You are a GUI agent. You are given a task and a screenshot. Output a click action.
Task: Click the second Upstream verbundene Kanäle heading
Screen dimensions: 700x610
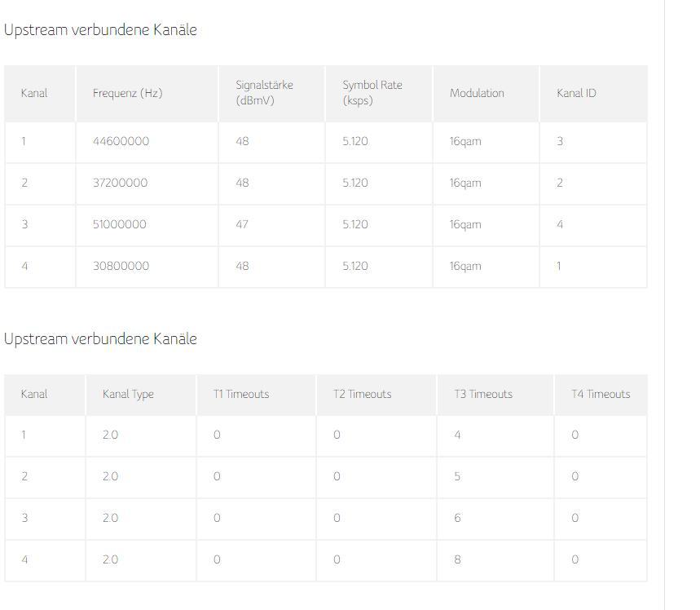pyautogui.click(x=100, y=339)
